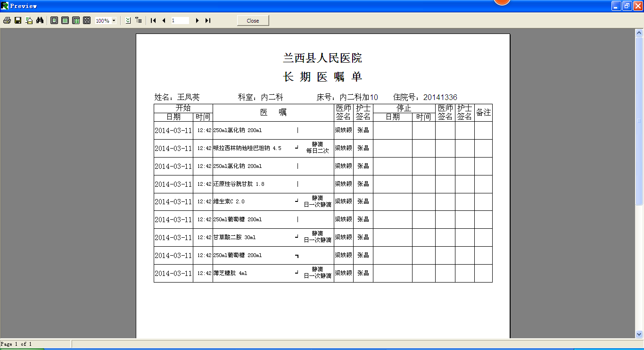This screenshot has height=350, width=644.
Task: Toggle the report outline tree icon
Action: (x=138, y=21)
